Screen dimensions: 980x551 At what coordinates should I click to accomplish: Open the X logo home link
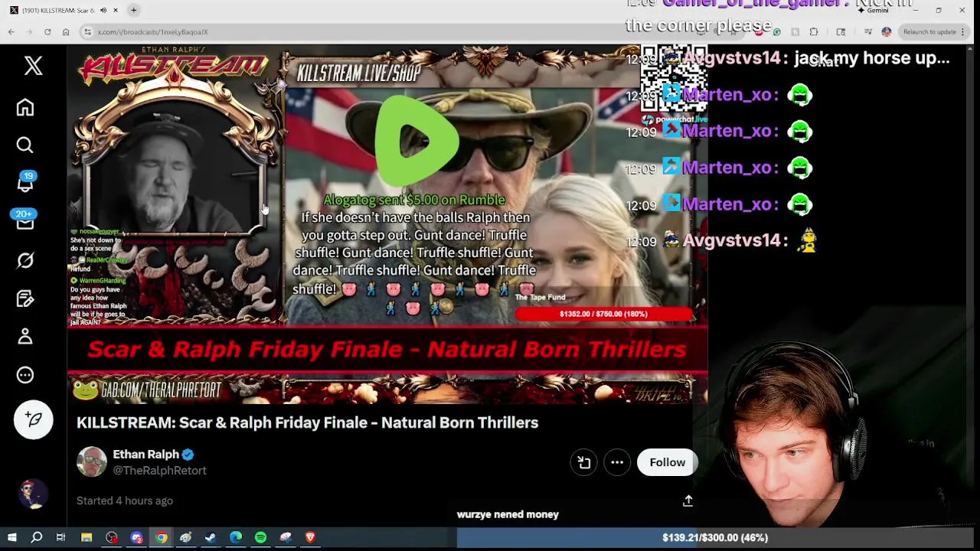tap(33, 65)
